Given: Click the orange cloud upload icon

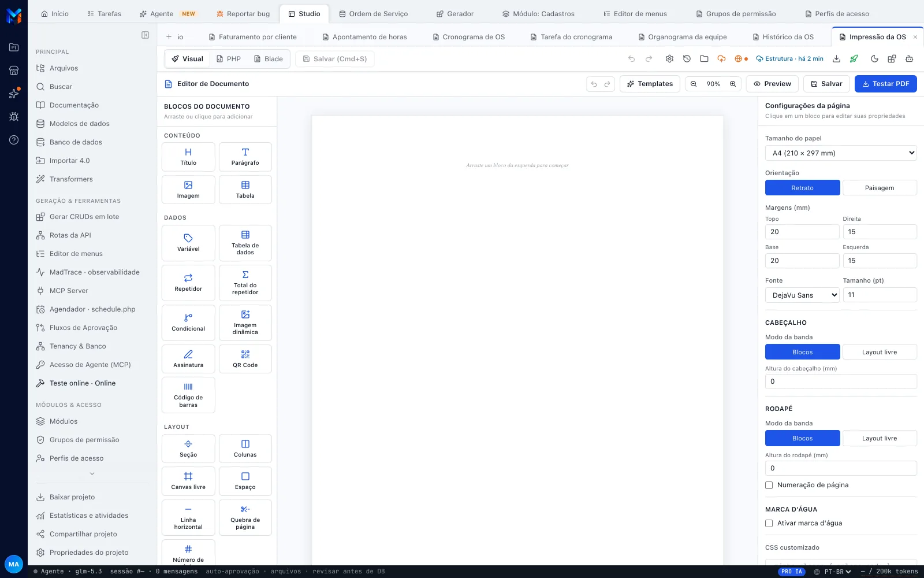Looking at the screenshot, I should [x=721, y=59].
